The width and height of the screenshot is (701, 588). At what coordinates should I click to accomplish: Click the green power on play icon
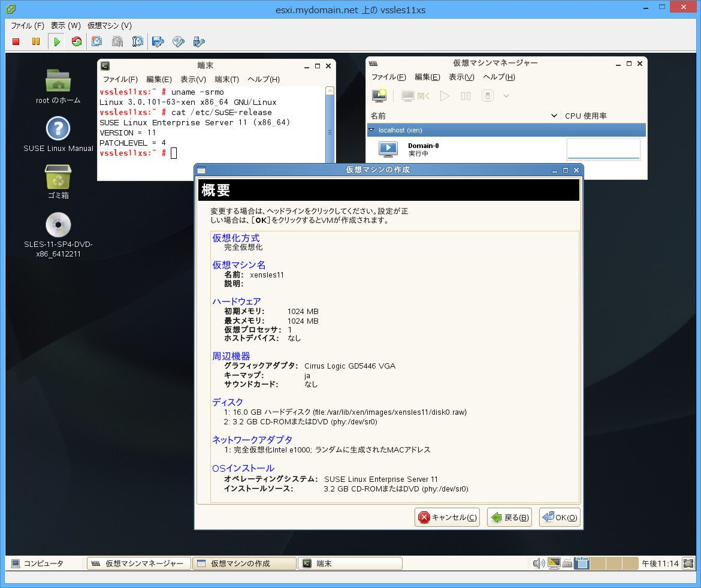57,41
